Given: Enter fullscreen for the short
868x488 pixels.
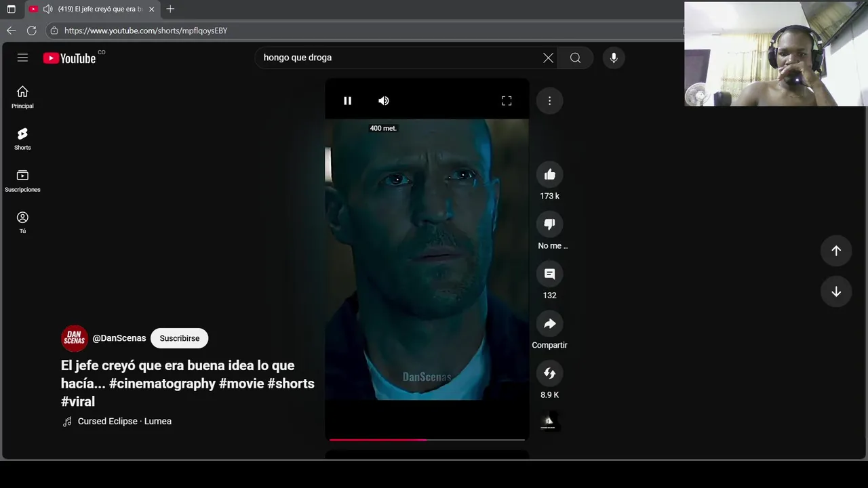Looking at the screenshot, I should 507,101.
